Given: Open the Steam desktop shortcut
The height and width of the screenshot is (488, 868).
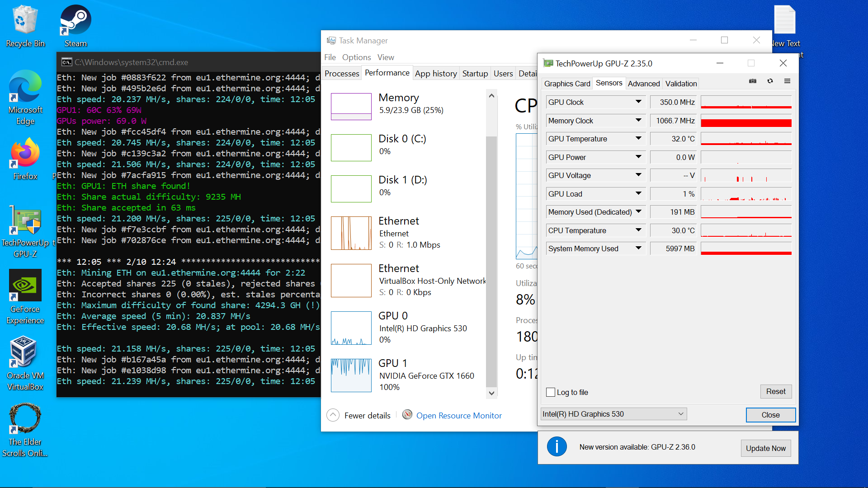Looking at the screenshot, I should click(x=75, y=26).
